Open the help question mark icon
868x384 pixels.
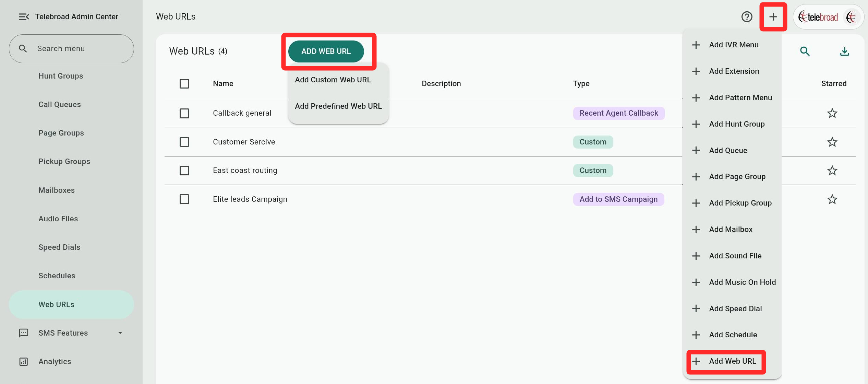[747, 16]
